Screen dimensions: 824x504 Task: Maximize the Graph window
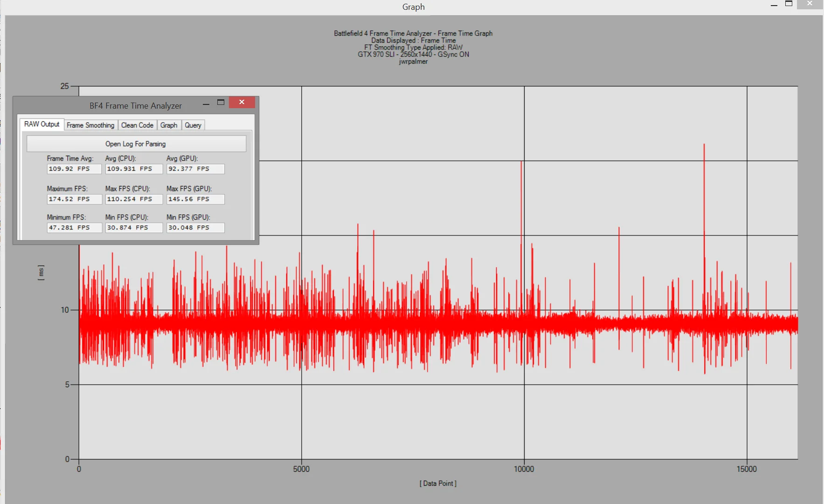coord(789,4)
